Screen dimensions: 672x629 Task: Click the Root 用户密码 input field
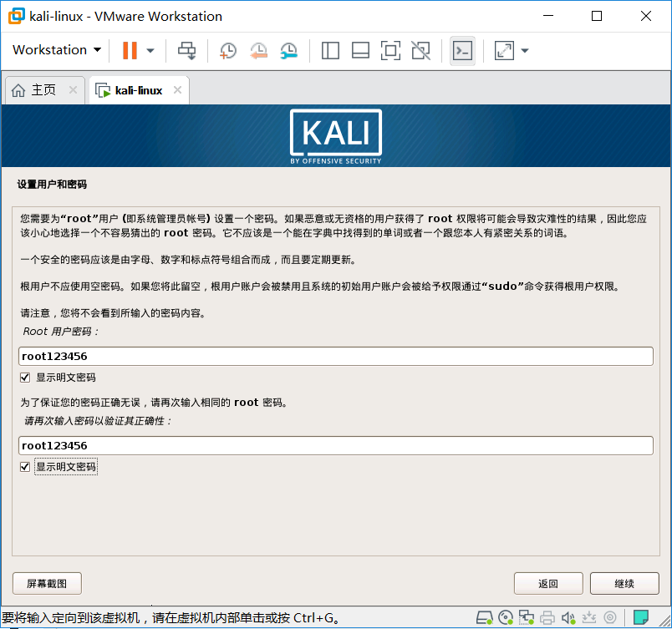coord(335,356)
